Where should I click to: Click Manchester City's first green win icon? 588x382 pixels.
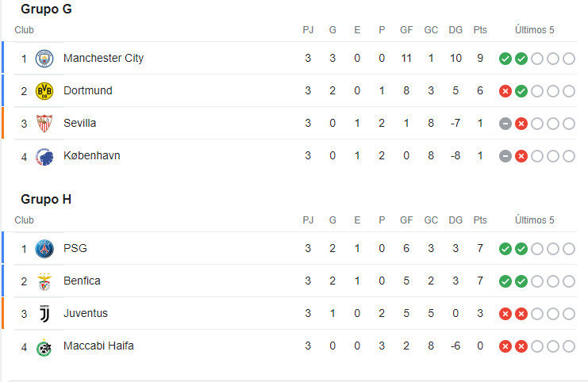tap(505, 59)
